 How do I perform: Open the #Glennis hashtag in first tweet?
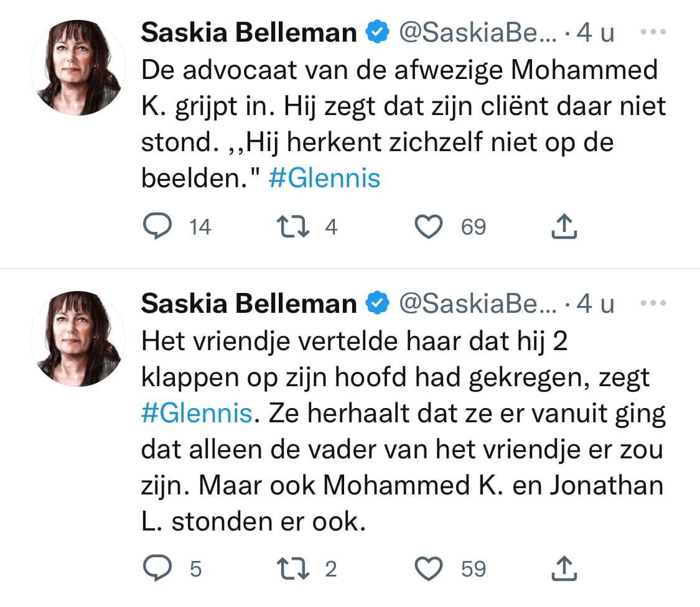(324, 178)
